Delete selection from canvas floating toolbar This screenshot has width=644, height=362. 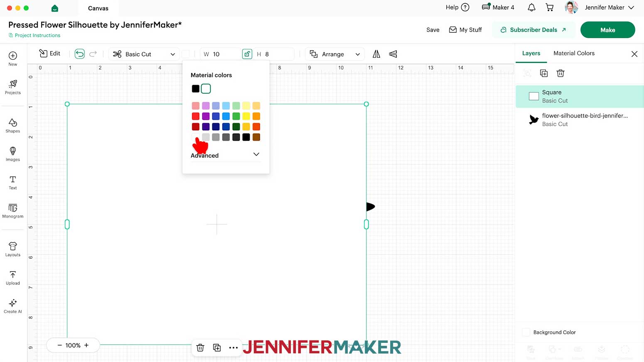click(x=200, y=347)
